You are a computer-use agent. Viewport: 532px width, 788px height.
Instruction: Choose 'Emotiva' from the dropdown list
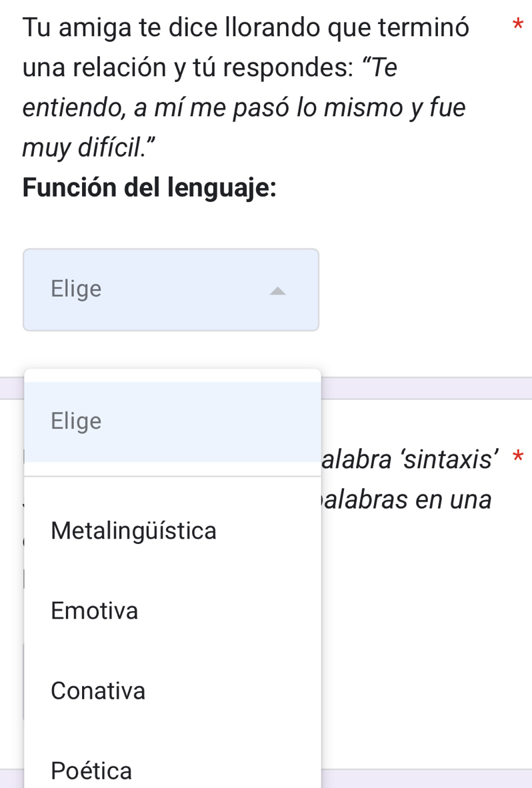(95, 610)
